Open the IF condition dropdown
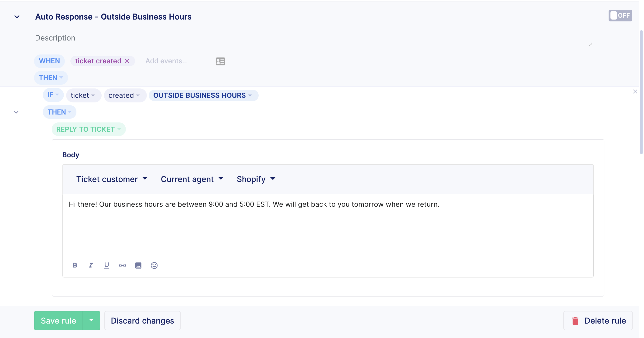Viewport: 644px width, 338px height. point(53,95)
